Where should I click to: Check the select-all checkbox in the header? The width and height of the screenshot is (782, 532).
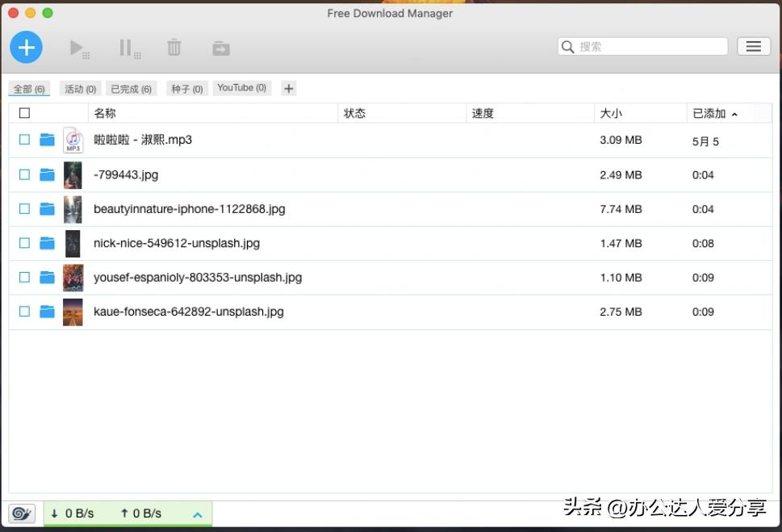pos(23,113)
